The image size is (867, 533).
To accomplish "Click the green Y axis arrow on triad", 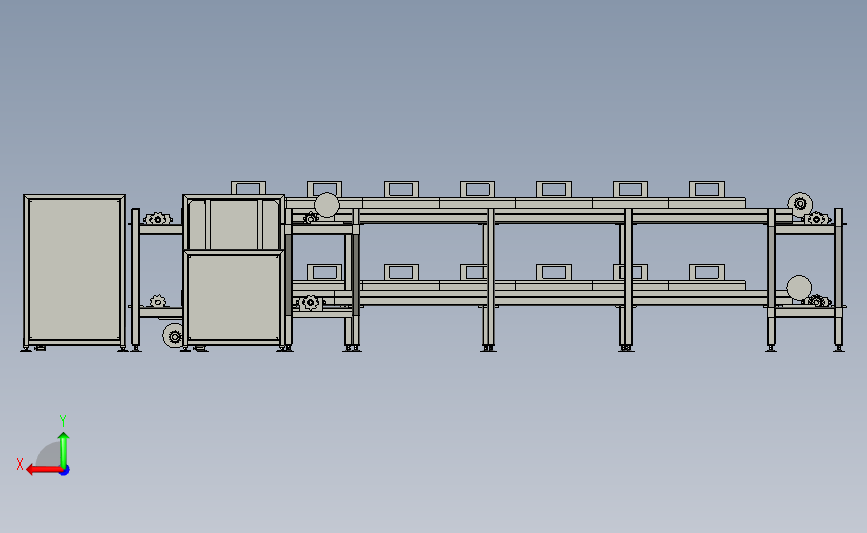I will tap(64, 449).
